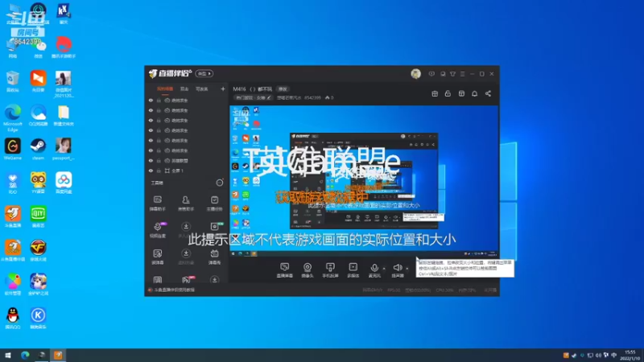Switch to the first scene tab highlighted in orange

pos(165,88)
